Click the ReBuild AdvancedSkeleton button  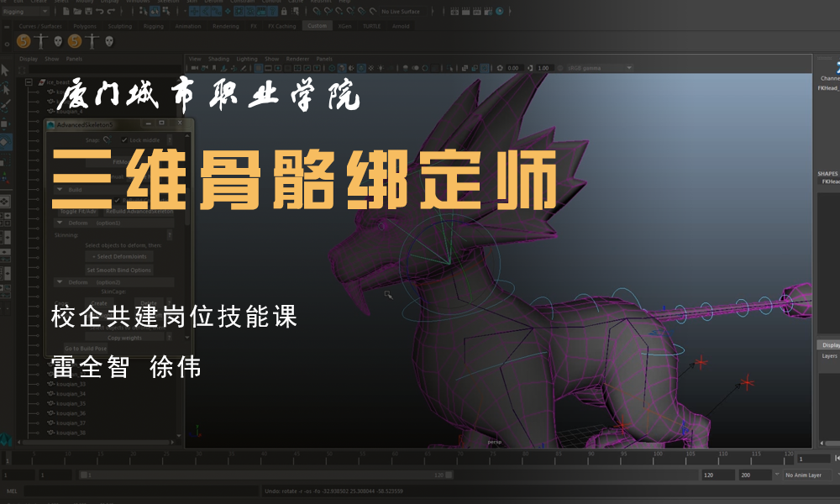coord(139,211)
